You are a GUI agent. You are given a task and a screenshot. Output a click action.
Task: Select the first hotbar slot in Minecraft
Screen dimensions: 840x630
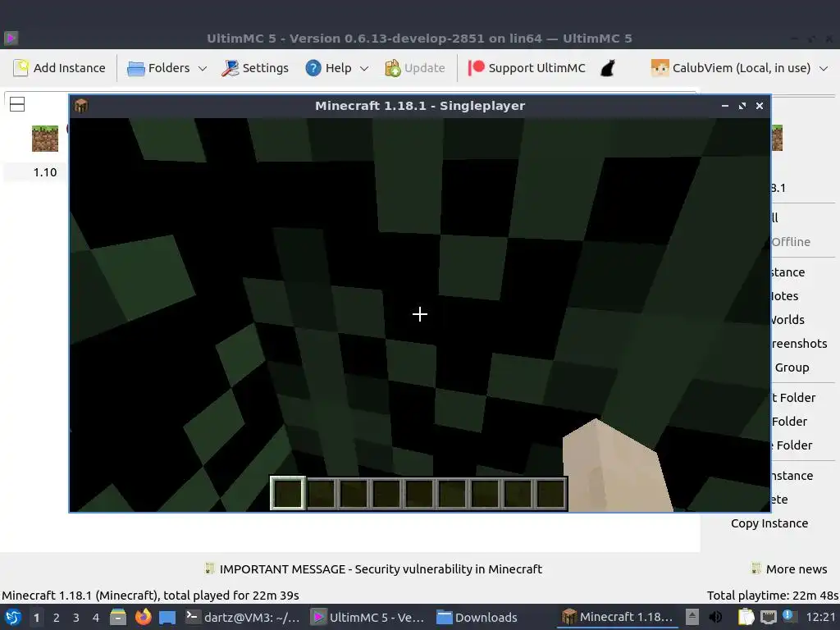tap(288, 493)
